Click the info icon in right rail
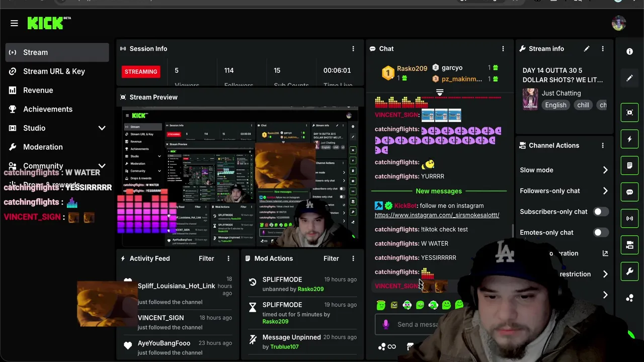 coord(629,52)
